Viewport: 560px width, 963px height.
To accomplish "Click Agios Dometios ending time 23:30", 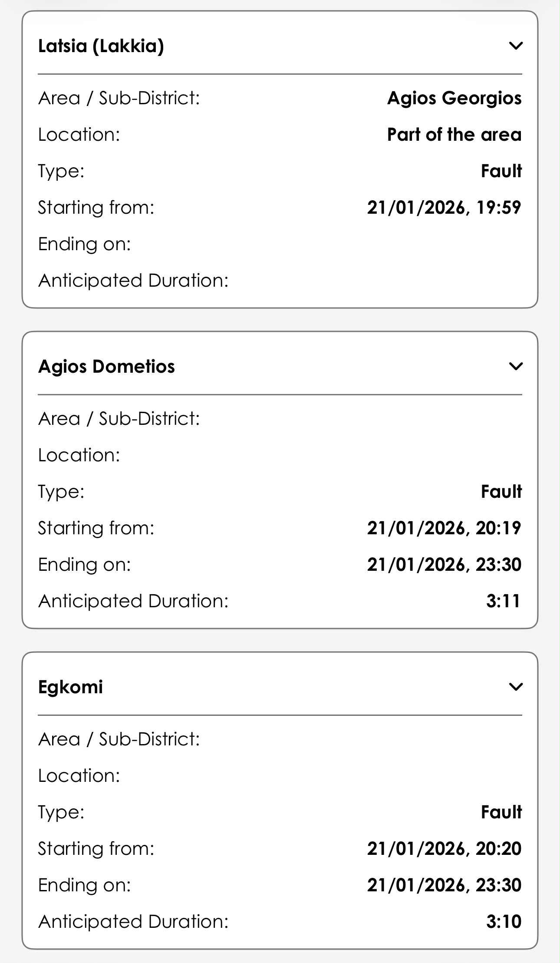I will point(444,565).
